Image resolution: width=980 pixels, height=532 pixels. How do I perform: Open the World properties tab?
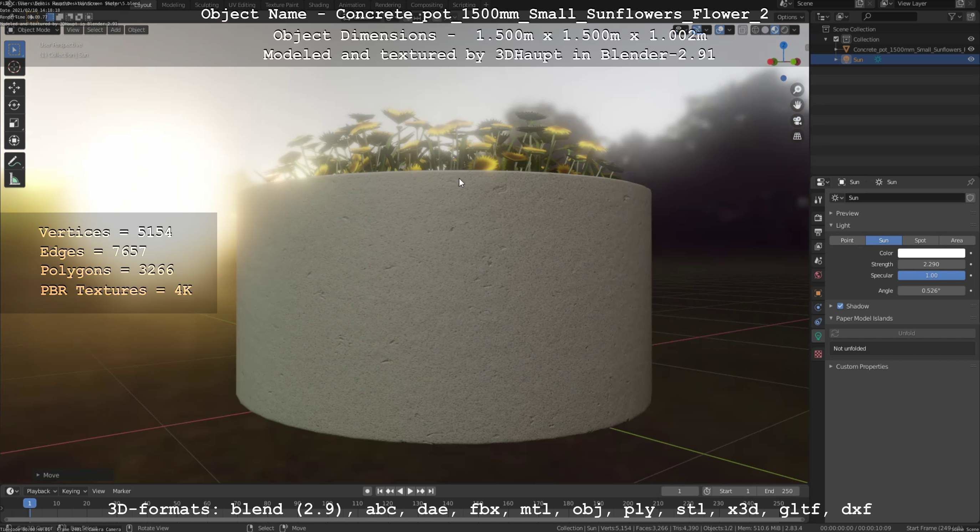pyautogui.click(x=818, y=275)
